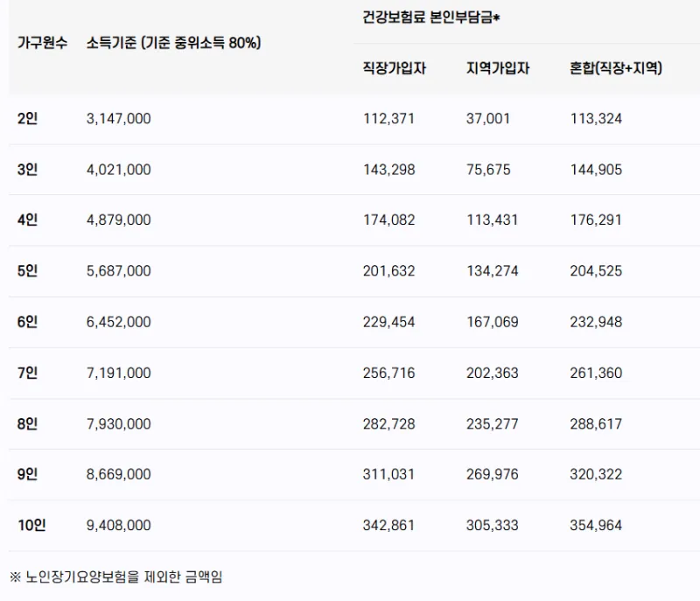Click the 소득기준 (기준 중위소득 80%) header

pyautogui.click(x=174, y=43)
